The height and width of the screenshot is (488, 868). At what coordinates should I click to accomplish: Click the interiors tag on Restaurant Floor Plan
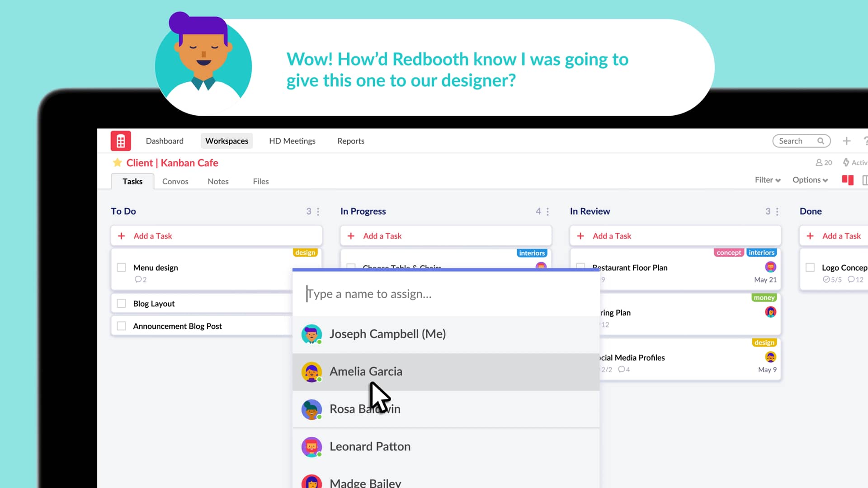[x=761, y=253]
